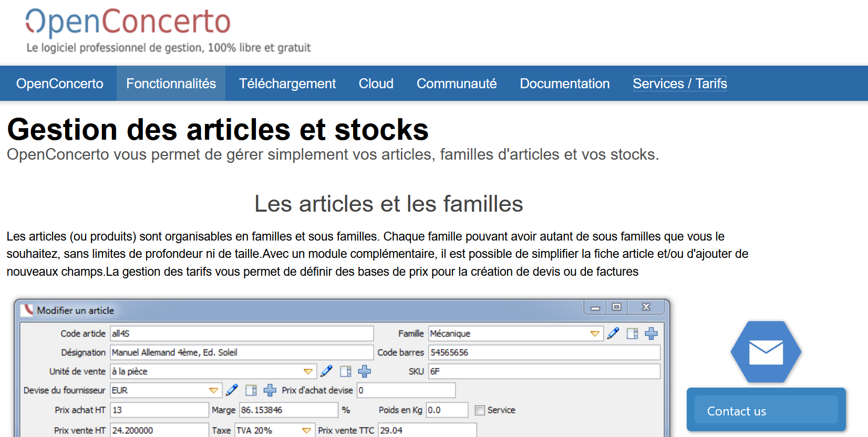
Task: Minimize the Modifier un article window
Action: click(x=595, y=307)
